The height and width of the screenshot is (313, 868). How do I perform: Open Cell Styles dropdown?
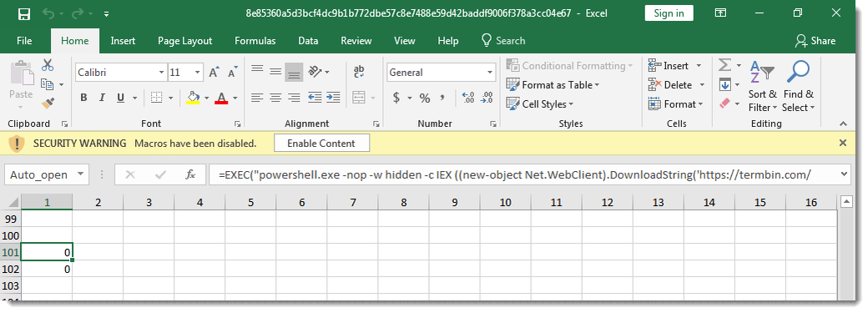540,103
